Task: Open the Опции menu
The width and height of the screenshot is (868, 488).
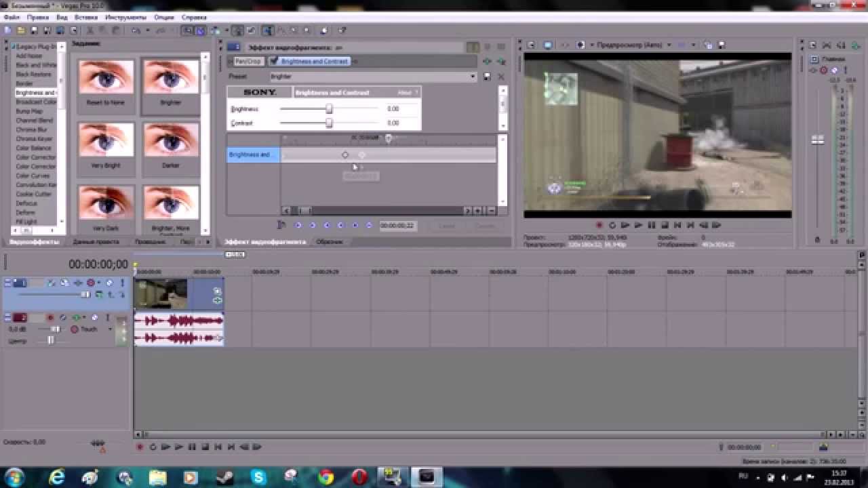Action: 163,17
